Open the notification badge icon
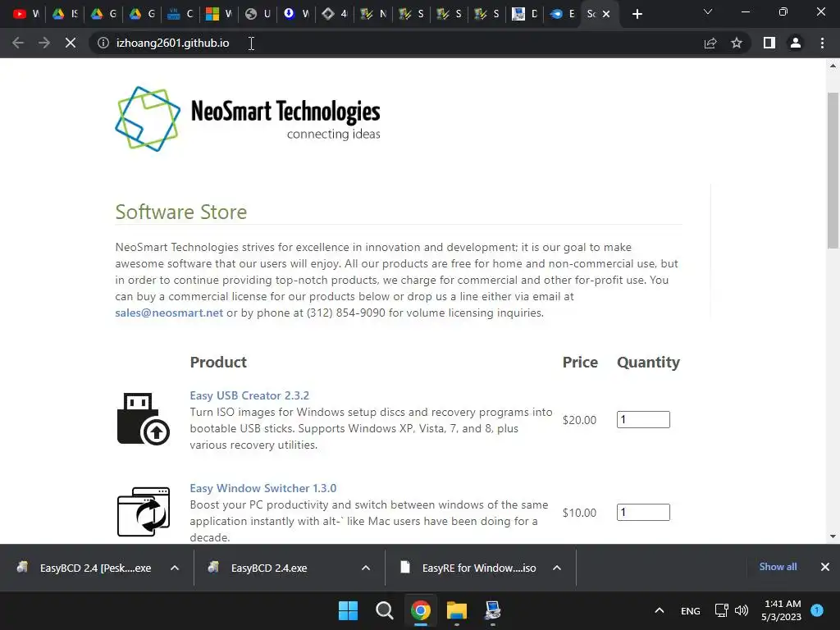This screenshot has height=630, width=840. (x=817, y=609)
